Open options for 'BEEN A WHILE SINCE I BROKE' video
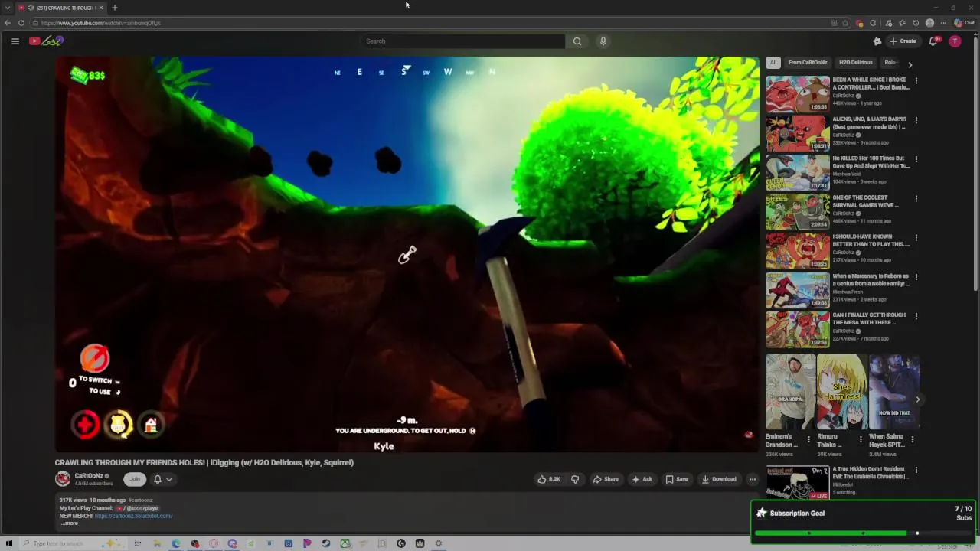Viewport: 980px width, 551px height. (x=916, y=80)
